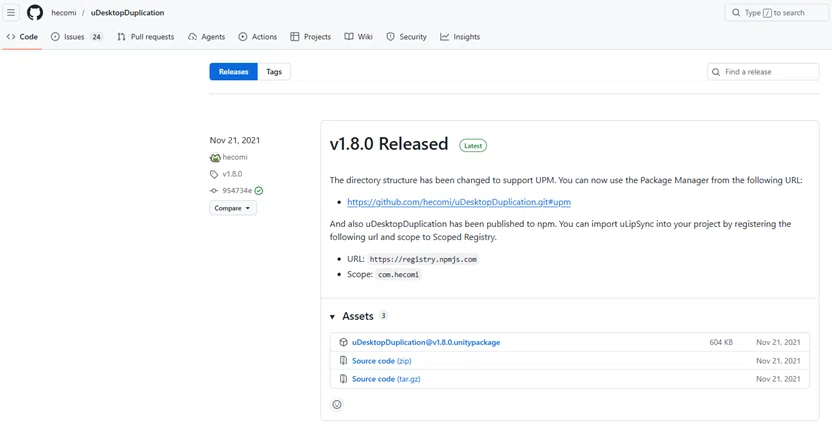This screenshot has width=832, height=428.
Task: Select the Releases button
Action: (233, 72)
